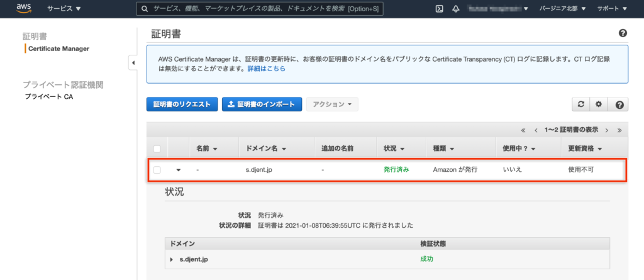Go to last page of certificates
Viewport: 644px width, 280px height.
[x=619, y=130]
